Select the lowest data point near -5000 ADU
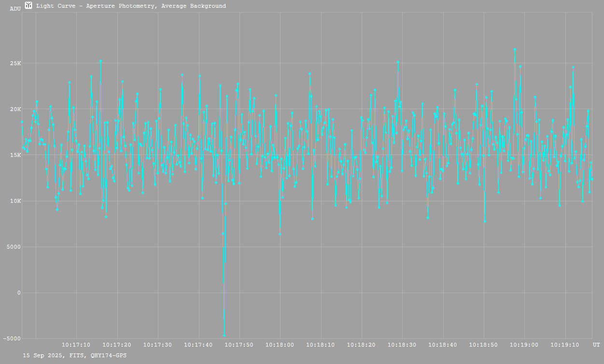The height and width of the screenshot is (364, 604). (224, 335)
